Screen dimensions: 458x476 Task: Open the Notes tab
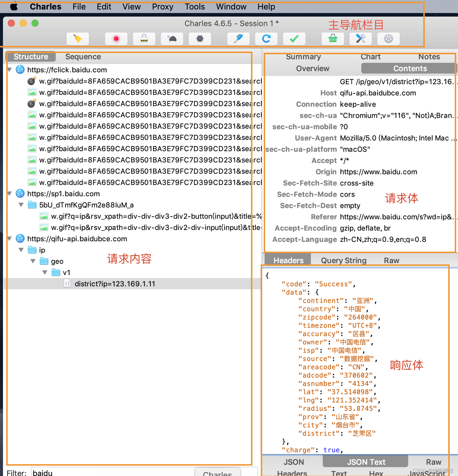click(429, 57)
